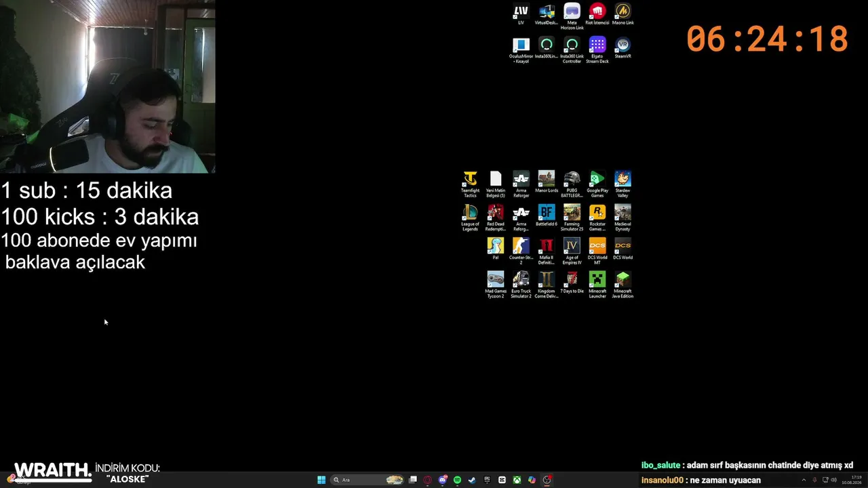Open Steam from the taskbar
This screenshot has height=488, width=868.
[x=472, y=480]
